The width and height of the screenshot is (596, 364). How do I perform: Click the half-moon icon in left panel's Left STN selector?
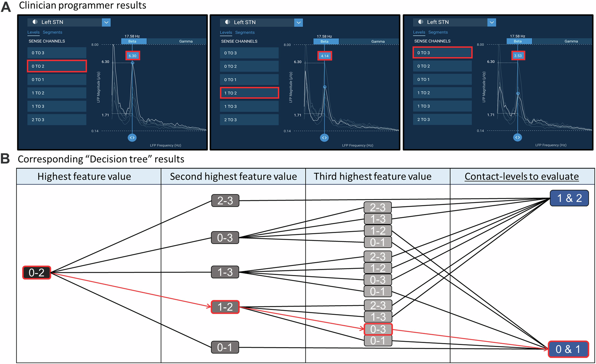coord(35,22)
